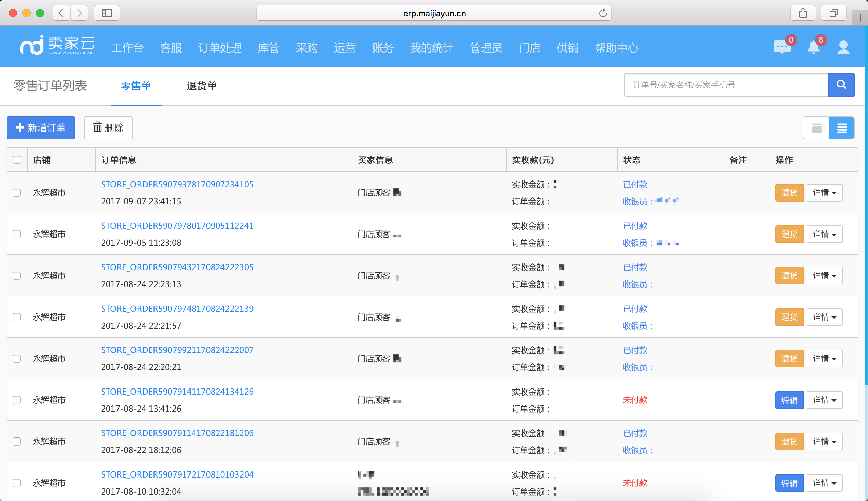The image size is (868, 501).
Task: Check the box for order ending 0824222305
Action: (17, 275)
